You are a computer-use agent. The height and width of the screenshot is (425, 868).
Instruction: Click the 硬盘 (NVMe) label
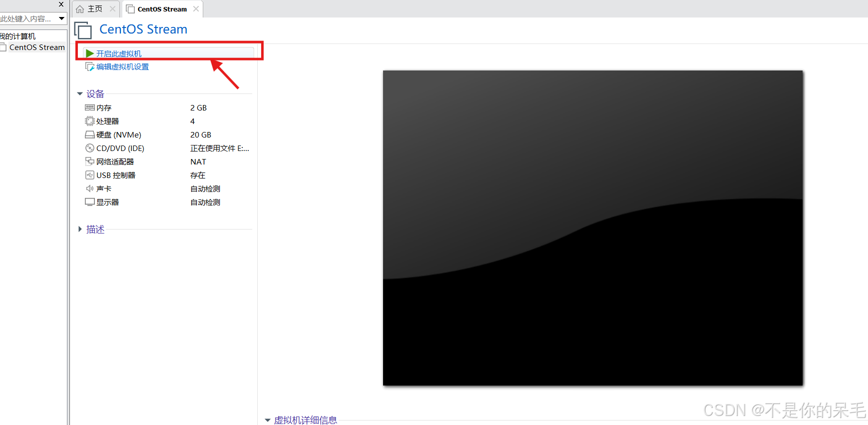119,134
